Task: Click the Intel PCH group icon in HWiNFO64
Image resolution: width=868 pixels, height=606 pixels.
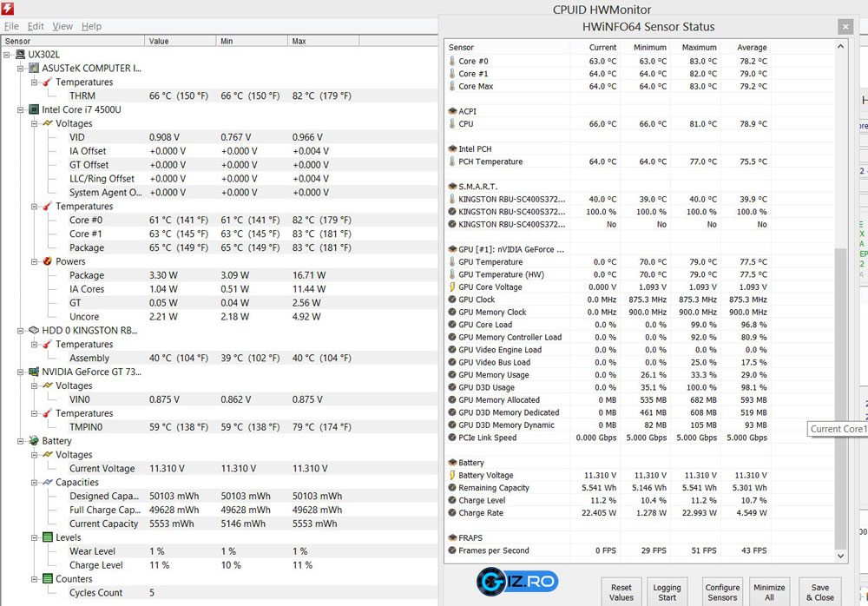Action: click(x=452, y=149)
